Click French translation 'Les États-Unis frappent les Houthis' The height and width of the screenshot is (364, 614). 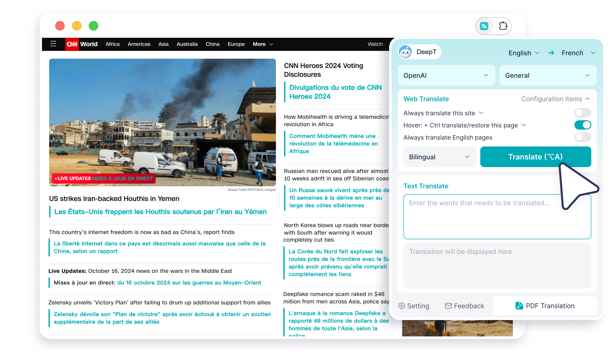click(160, 212)
